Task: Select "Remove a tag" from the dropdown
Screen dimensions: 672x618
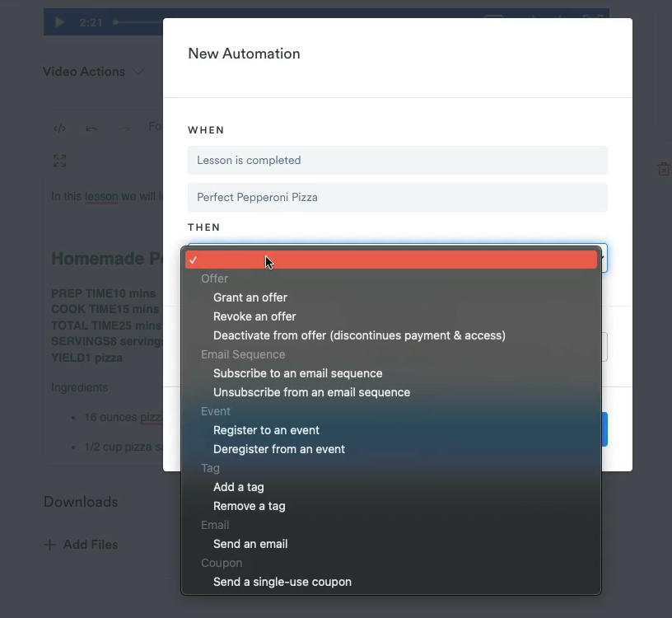Action: coord(249,506)
